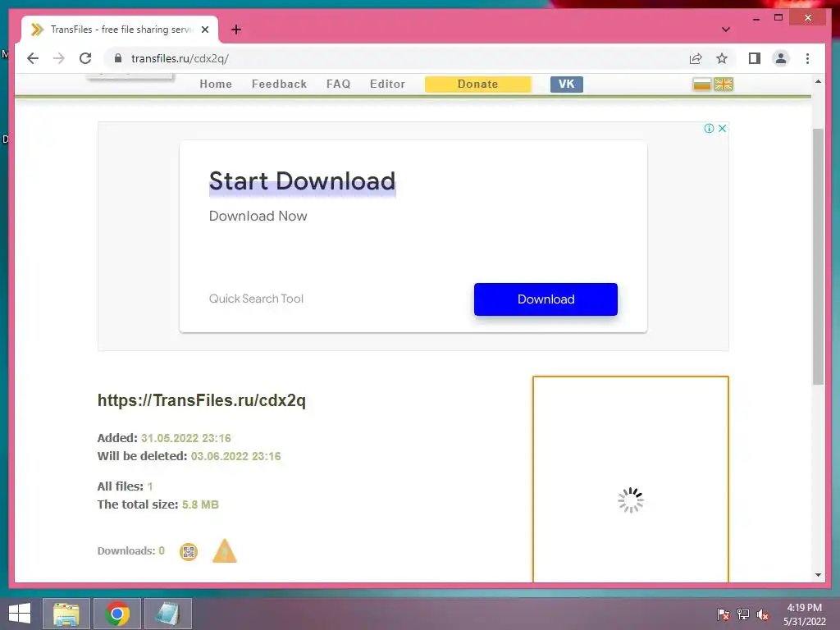Select the added date 31.05.2022 23:16
The image size is (840, 630).
(x=186, y=438)
